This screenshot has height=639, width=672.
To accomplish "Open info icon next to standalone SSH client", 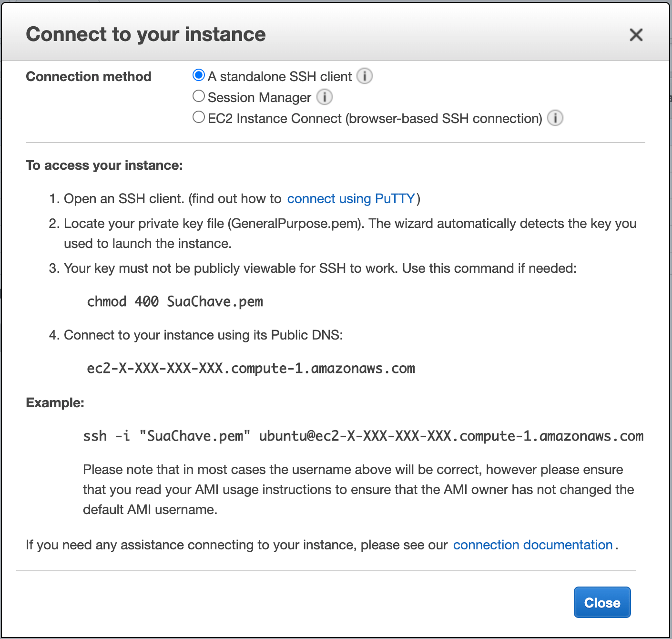I will pyautogui.click(x=365, y=76).
